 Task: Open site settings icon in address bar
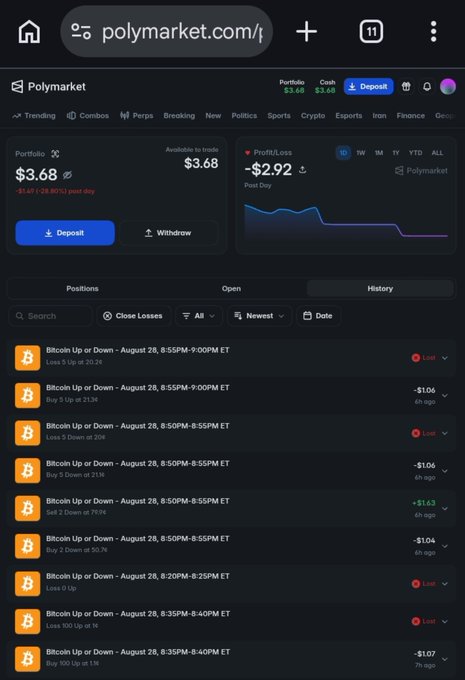(81, 32)
